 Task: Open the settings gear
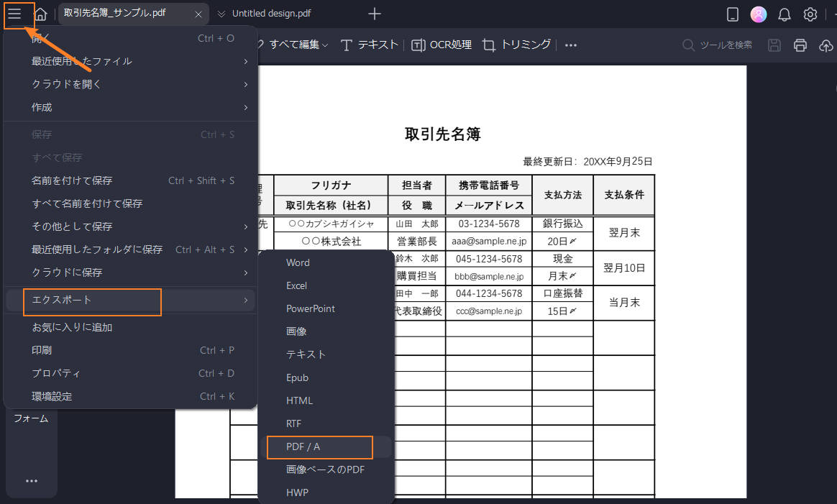pos(809,14)
